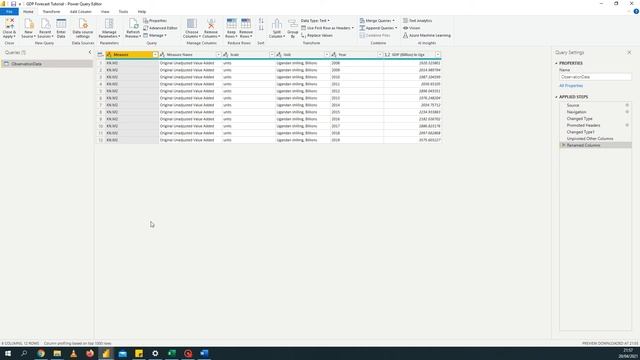Open Google Chrome from the taskbar
The width and height of the screenshot is (640, 360).
(x=41, y=353)
